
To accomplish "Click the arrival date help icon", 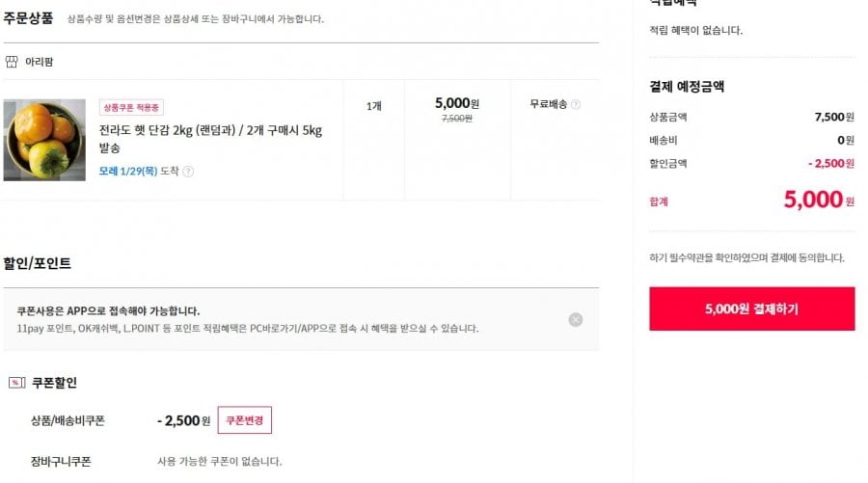I will click(188, 172).
